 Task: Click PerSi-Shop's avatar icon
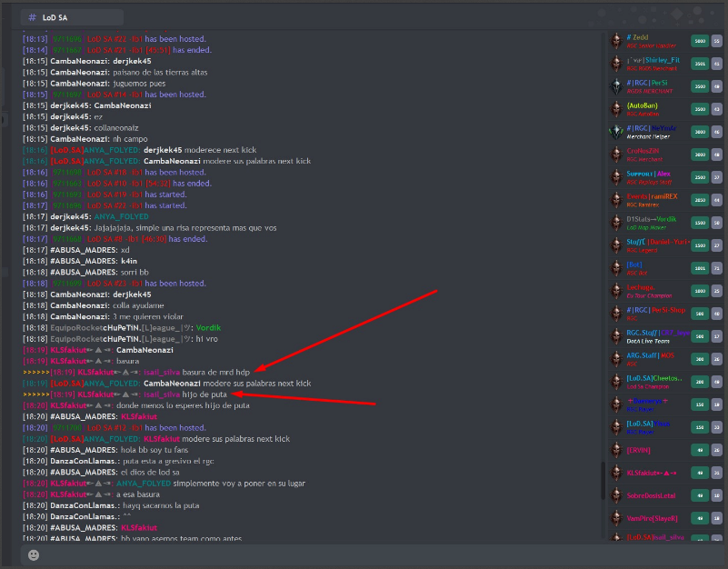pos(616,314)
